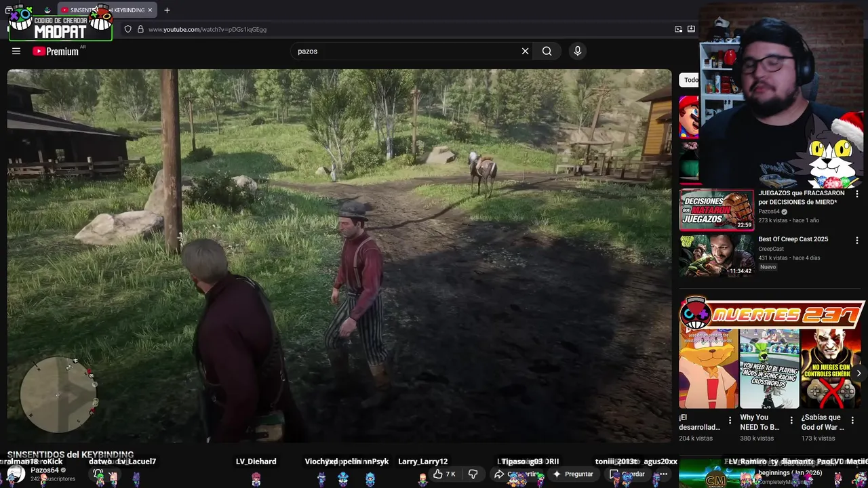Open options menu for JUEGAZOS que FRACASARON

pos(857,194)
